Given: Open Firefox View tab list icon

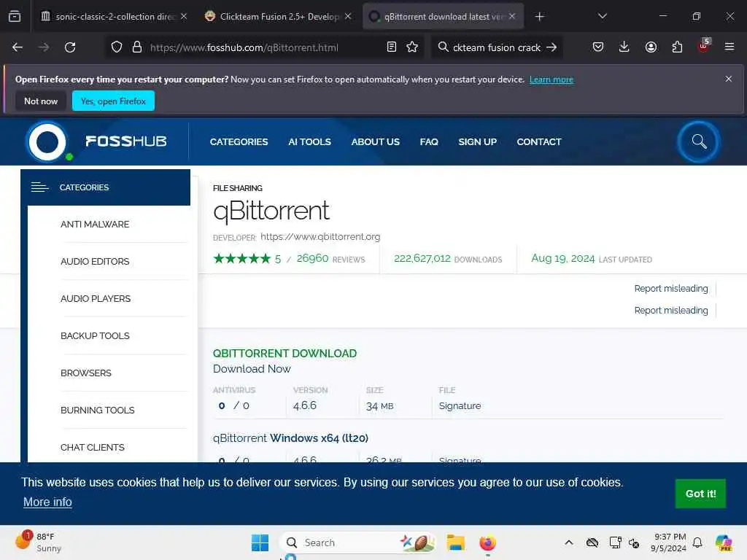Looking at the screenshot, I should coord(15,16).
